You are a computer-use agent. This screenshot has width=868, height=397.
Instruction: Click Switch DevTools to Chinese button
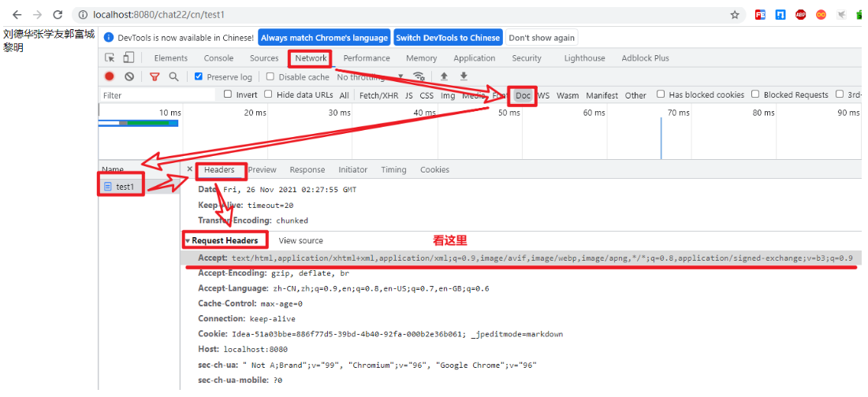pyautogui.click(x=447, y=38)
